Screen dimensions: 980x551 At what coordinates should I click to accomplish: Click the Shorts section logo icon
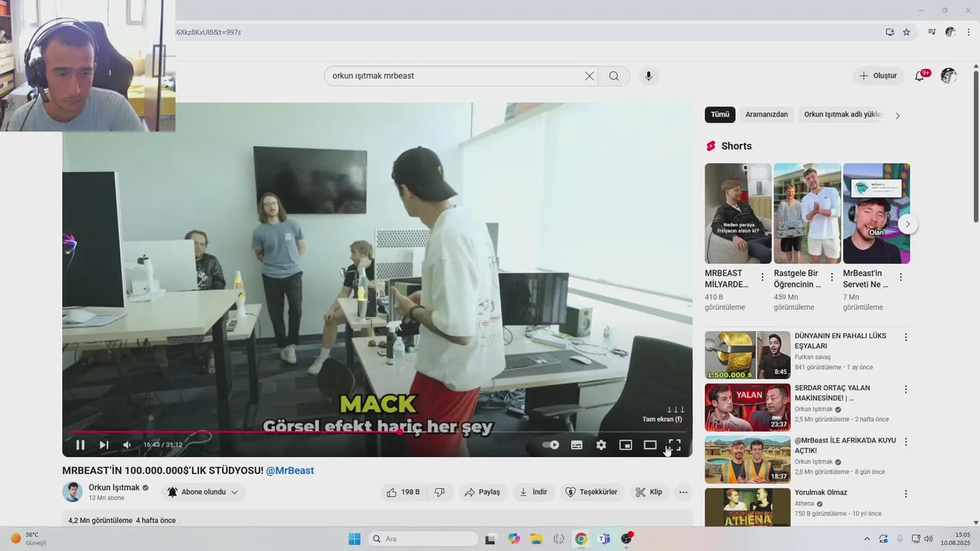coord(710,146)
